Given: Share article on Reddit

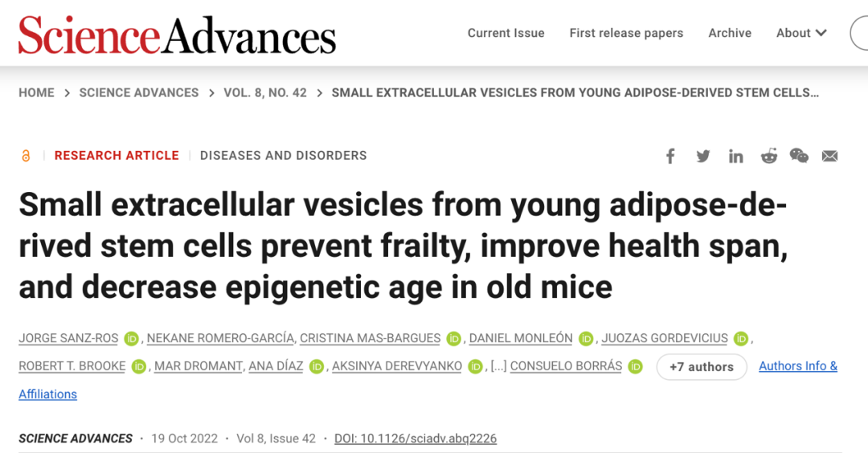Looking at the screenshot, I should 769,156.
